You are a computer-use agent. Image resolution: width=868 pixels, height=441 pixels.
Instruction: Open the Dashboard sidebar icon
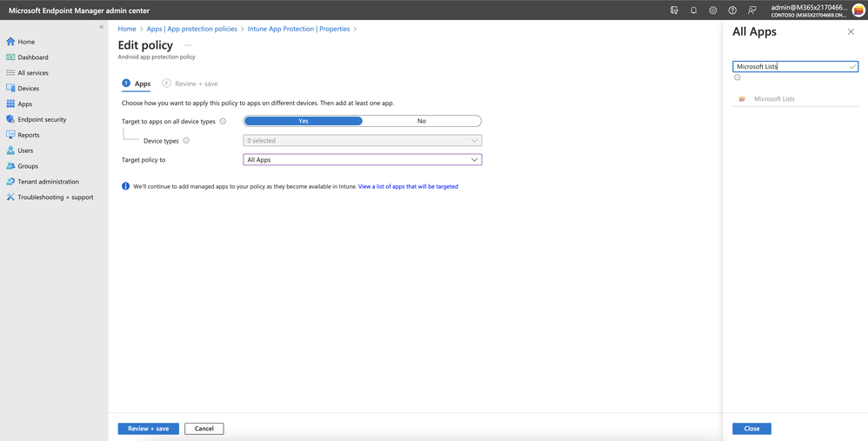[10, 57]
